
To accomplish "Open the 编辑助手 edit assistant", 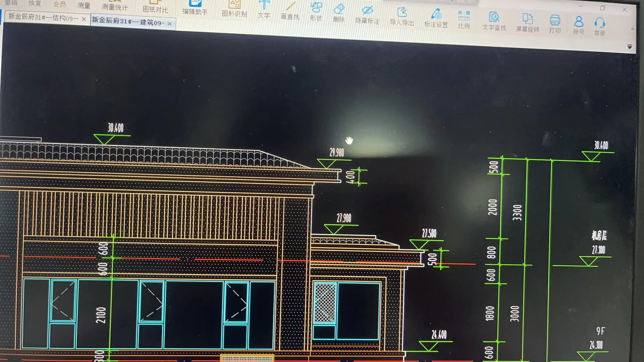I will (195, 7).
